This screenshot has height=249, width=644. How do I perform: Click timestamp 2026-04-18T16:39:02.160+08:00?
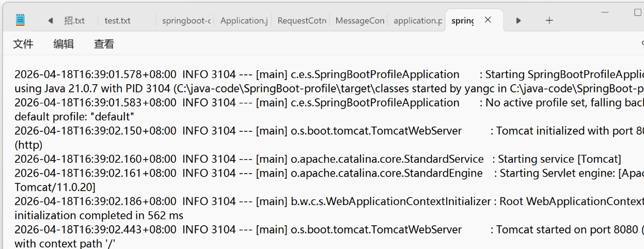96,159
